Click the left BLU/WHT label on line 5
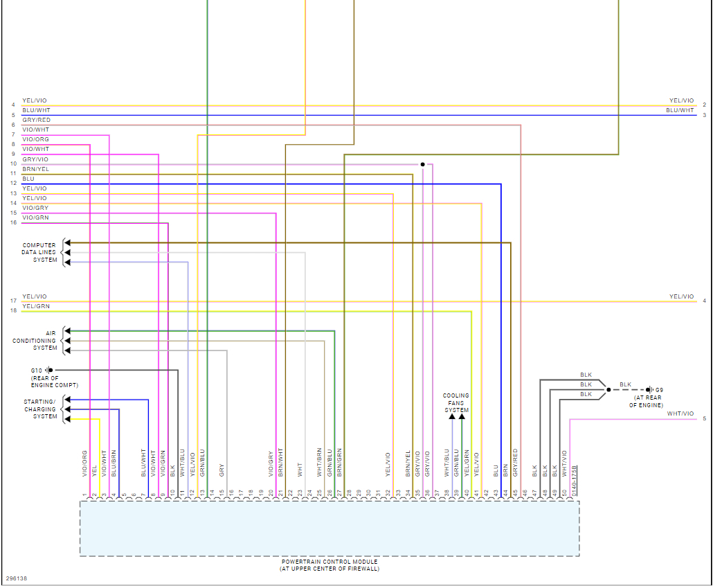Viewport: 713px width, 588px height. click(37, 110)
